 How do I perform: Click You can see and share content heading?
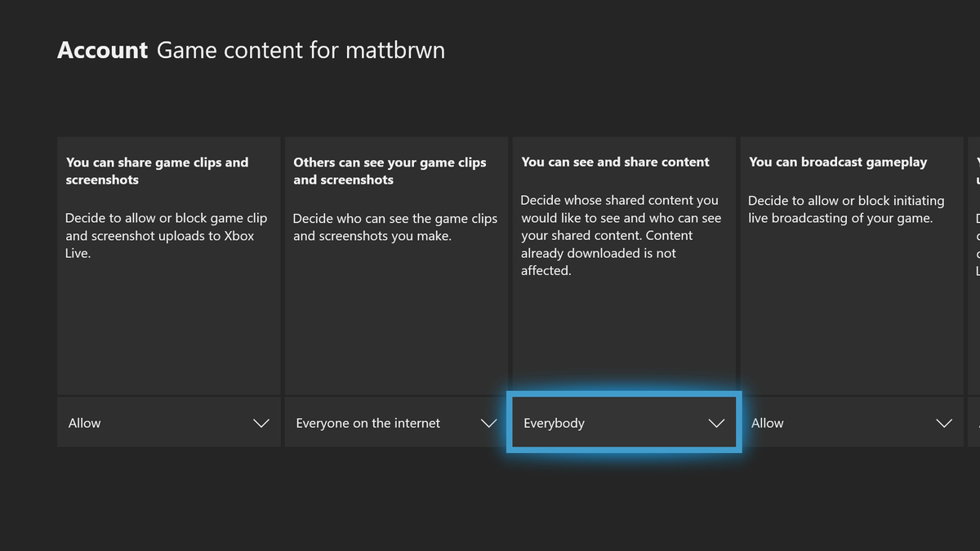615,162
